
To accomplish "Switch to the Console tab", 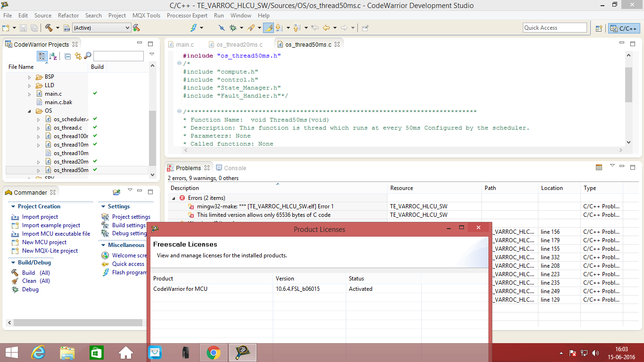I will click(x=235, y=168).
